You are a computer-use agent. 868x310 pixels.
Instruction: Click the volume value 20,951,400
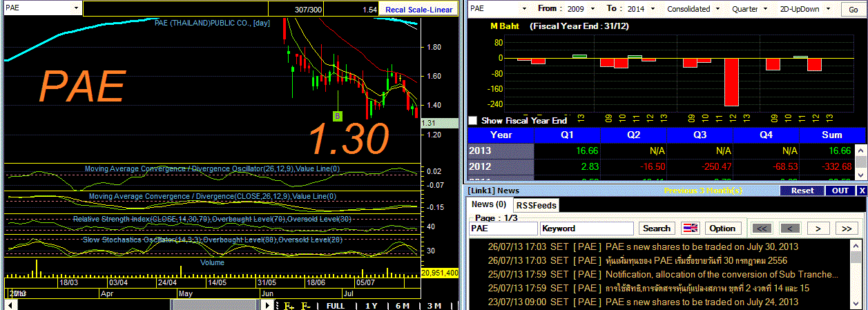[x=439, y=273]
